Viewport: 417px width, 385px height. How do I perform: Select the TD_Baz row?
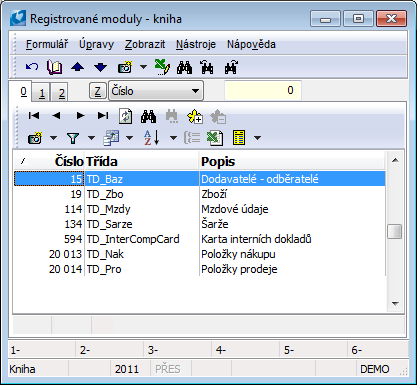200,179
